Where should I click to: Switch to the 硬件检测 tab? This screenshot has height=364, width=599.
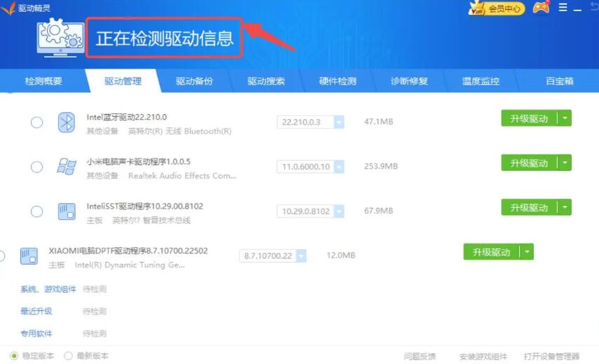(x=338, y=81)
